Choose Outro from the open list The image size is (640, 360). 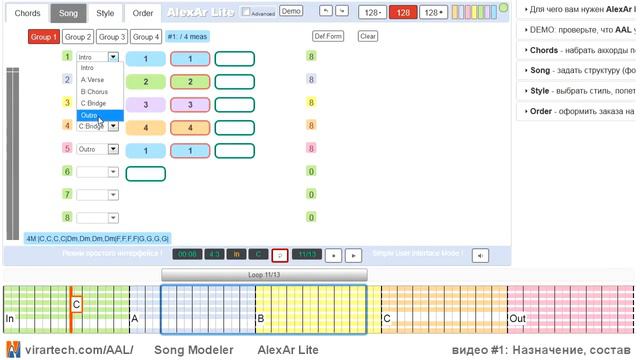pos(100,116)
